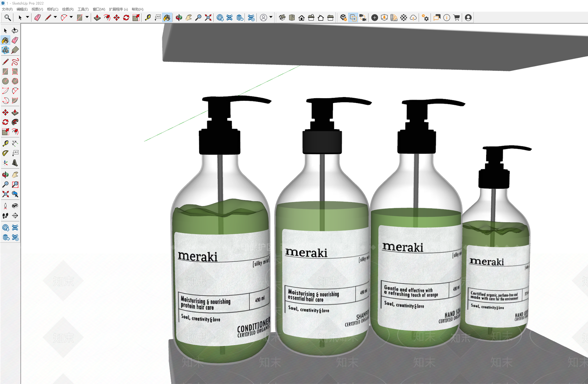Switch to the Right view
This screenshot has height=384, width=588.
pyautogui.click(x=311, y=18)
